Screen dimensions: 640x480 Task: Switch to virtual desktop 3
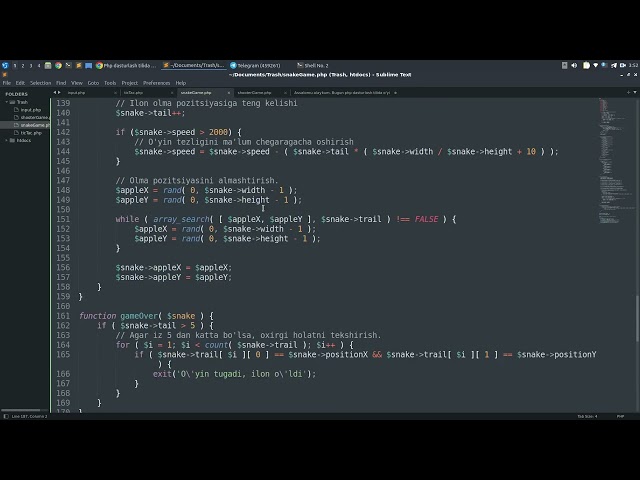(31, 65)
